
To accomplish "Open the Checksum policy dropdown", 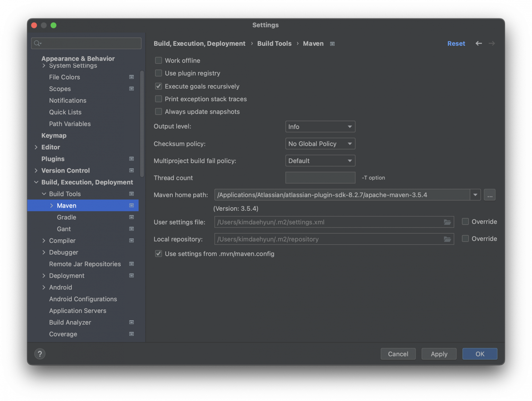I will [x=320, y=143].
